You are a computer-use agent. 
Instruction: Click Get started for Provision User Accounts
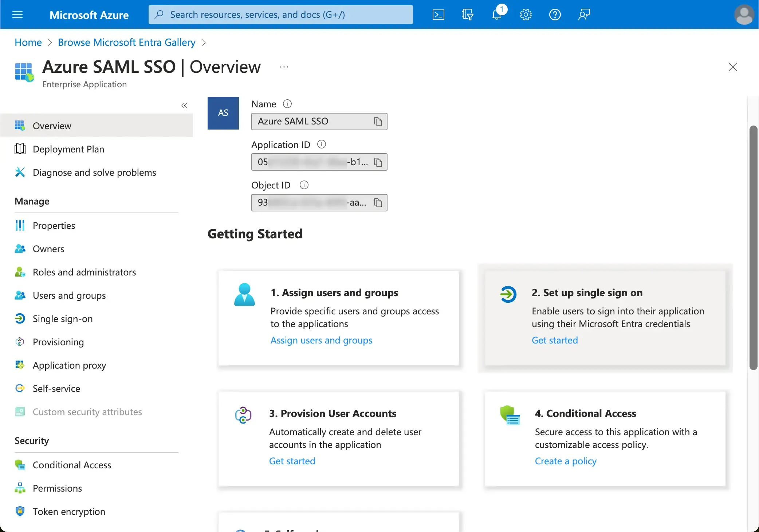[292, 461]
